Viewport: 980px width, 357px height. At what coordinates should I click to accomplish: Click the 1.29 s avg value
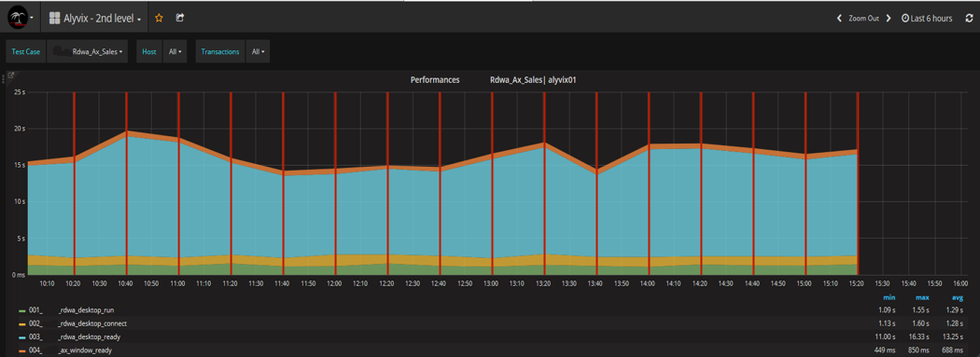[955, 309]
